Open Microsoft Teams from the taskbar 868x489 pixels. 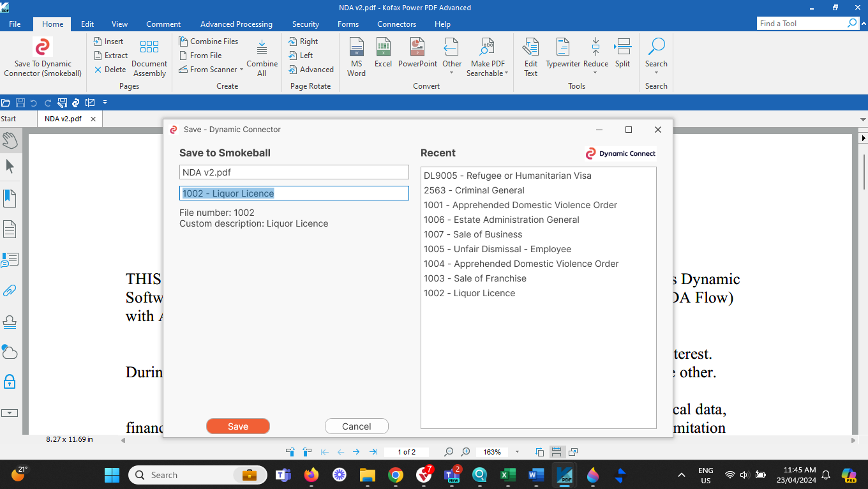(283, 475)
